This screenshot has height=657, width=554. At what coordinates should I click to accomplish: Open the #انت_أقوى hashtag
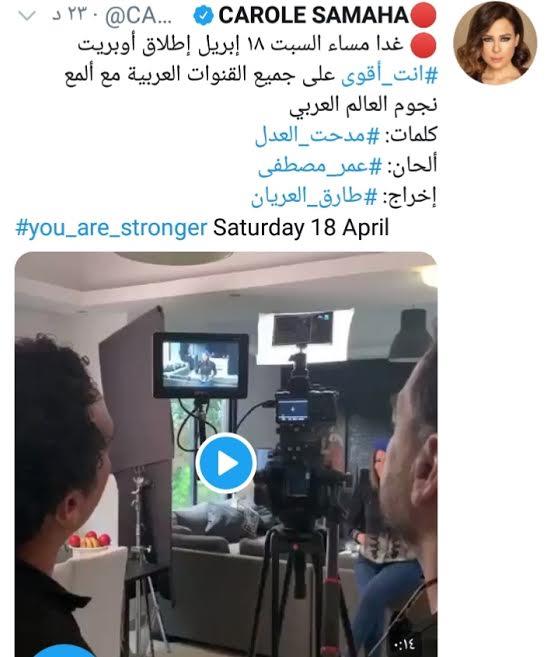point(390,76)
